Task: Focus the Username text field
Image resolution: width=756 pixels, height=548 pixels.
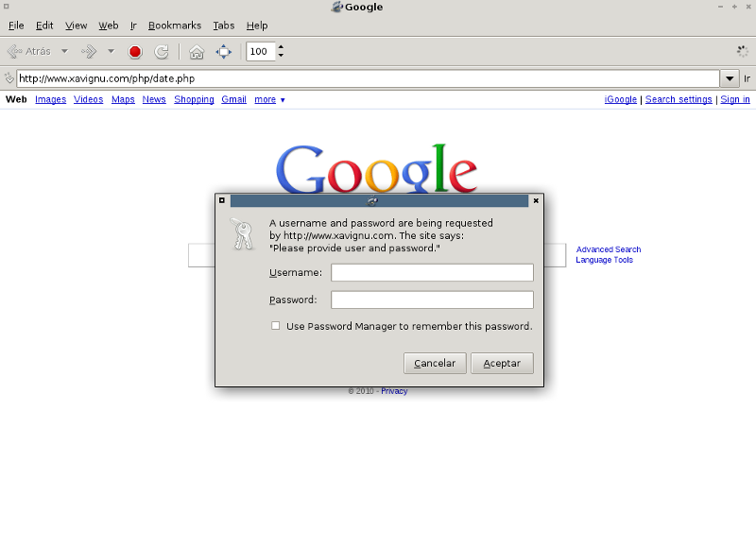Action: pyautogui.click(x=432, y=272)
